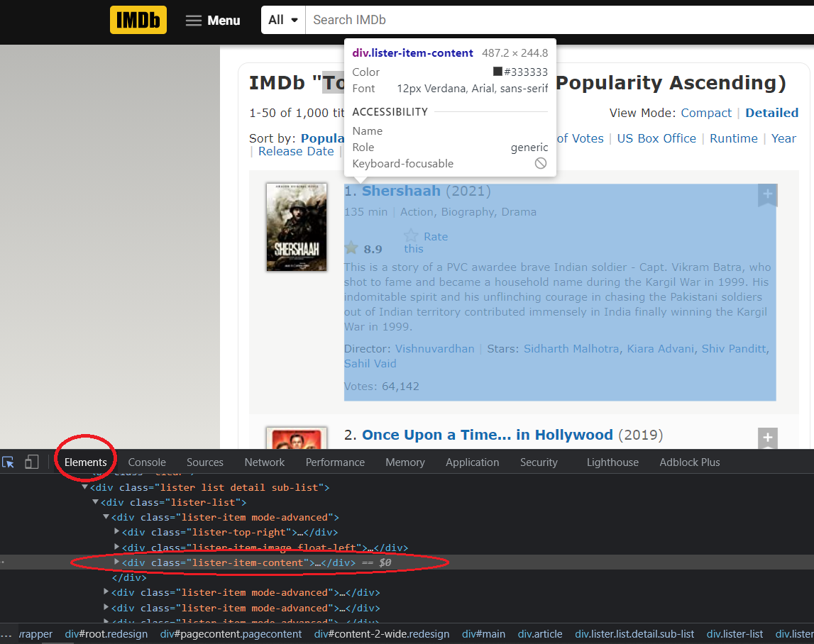The width and height of the screenshot is (814, 644).
Task: Click div.lister-list in the breadcrumb
Action: pyautogui.click(x=735, y=634)
